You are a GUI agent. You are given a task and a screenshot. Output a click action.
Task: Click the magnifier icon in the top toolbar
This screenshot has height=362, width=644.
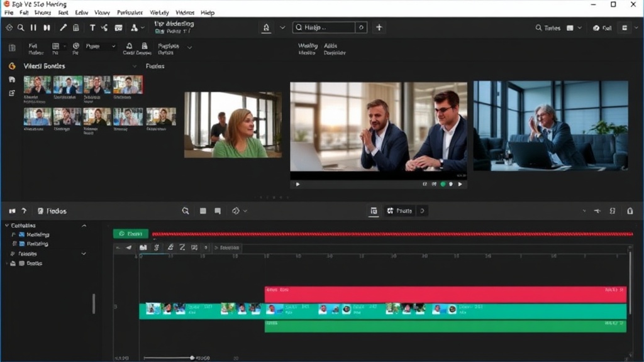[x=21, y=28]
